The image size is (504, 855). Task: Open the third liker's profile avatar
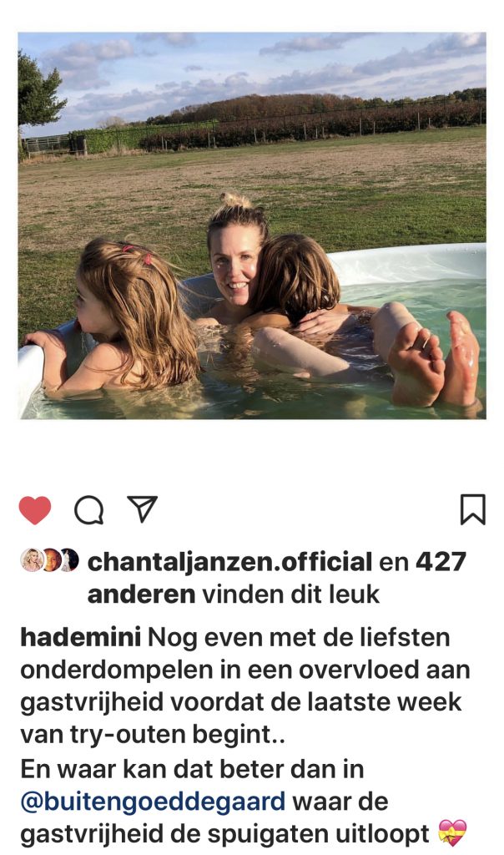(70, 560)
